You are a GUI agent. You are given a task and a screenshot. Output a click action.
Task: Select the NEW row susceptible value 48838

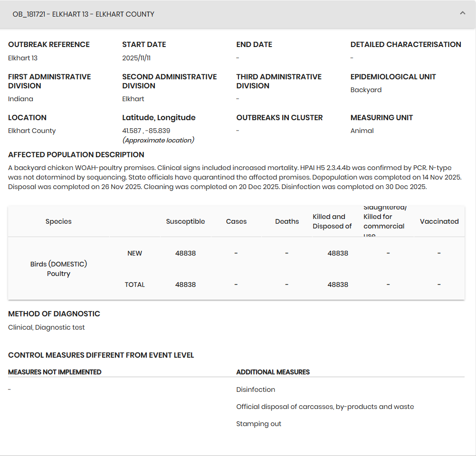coord(185,253)
